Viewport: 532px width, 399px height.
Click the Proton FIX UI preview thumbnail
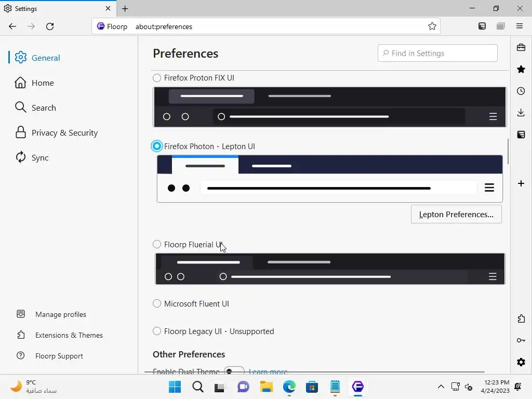pyautogui.click(x=330, y=107)
